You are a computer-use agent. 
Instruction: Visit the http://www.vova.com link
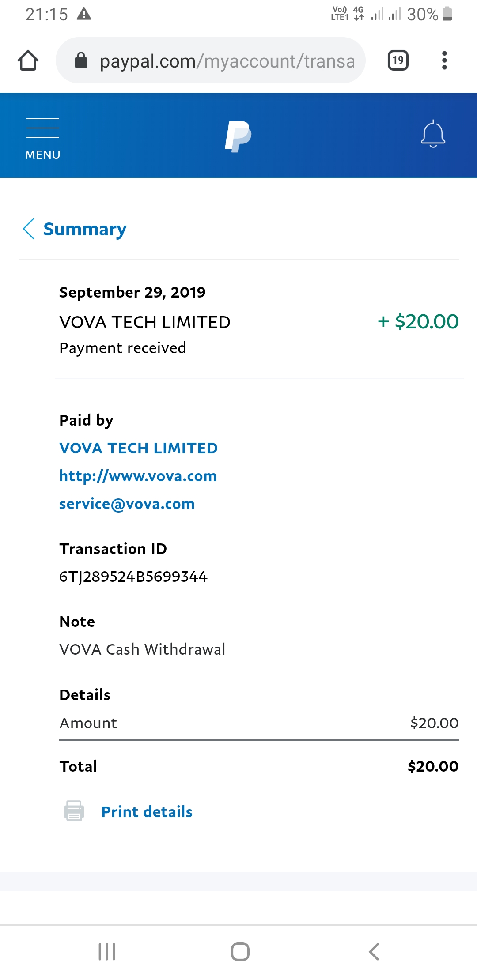tap(138, 476)
